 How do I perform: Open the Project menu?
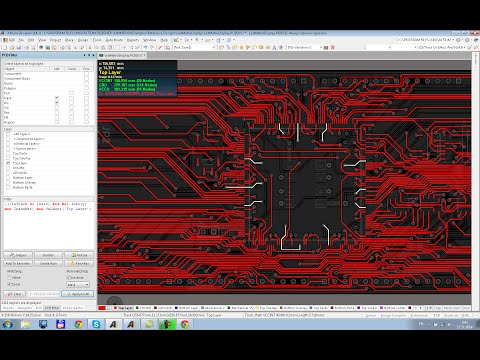tap(55, 40)
